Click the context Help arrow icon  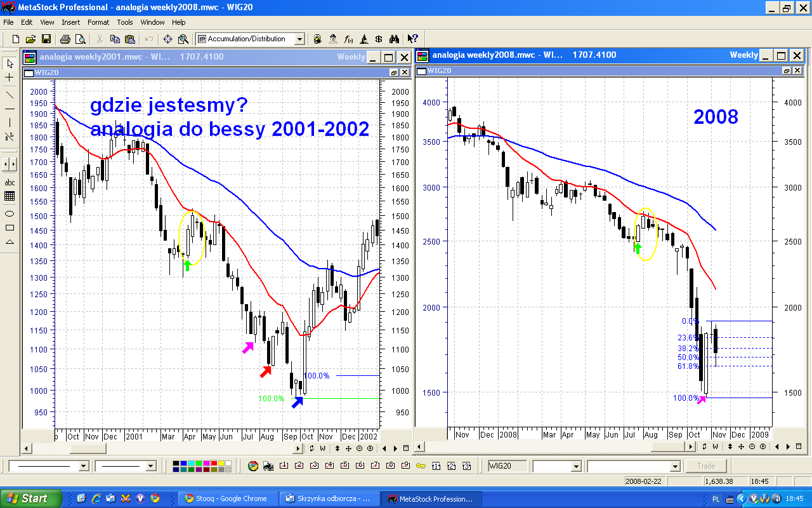point(413,39)
